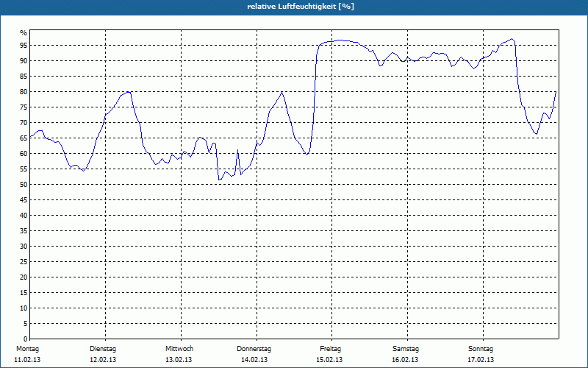
Task: Click the 'Freitag' day label
Action: [330, 349]
